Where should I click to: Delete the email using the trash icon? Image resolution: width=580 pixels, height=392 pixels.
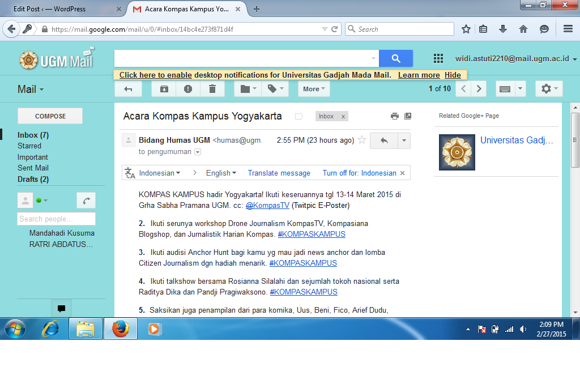[212, 89]
